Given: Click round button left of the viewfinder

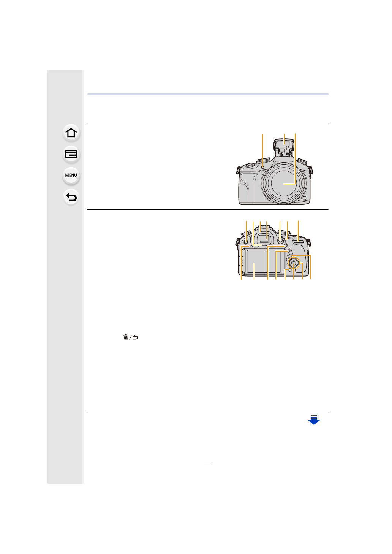Looking at the screenshot, I should click(246, 241).
